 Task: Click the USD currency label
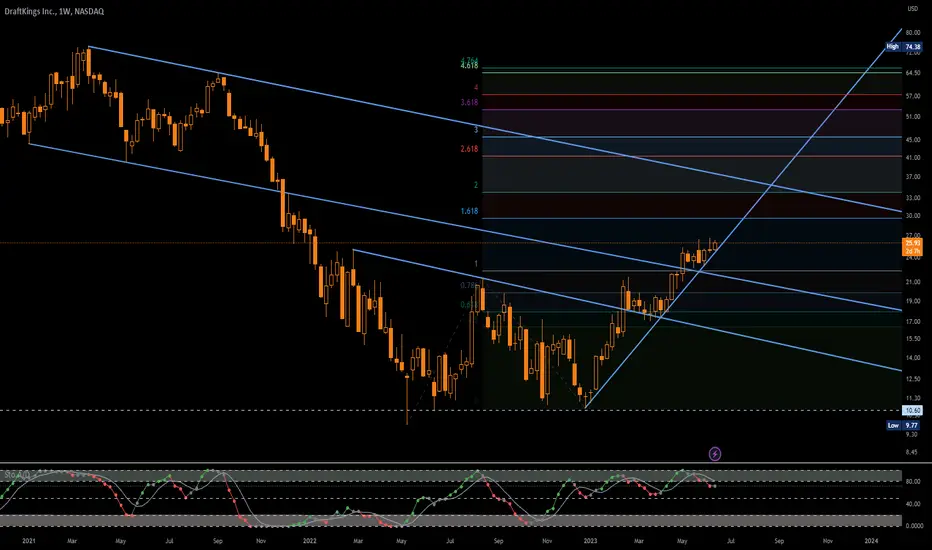[912, 8]
